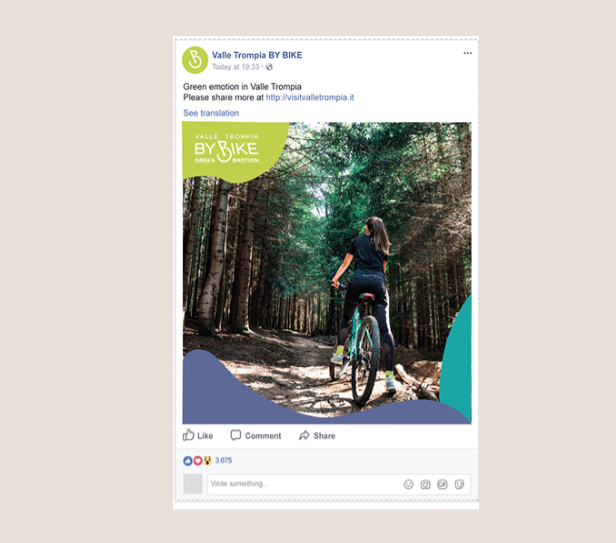Insert an emoji with the smiley icon
The width and height of the screenshot is (616, 543).
(409, 484)
